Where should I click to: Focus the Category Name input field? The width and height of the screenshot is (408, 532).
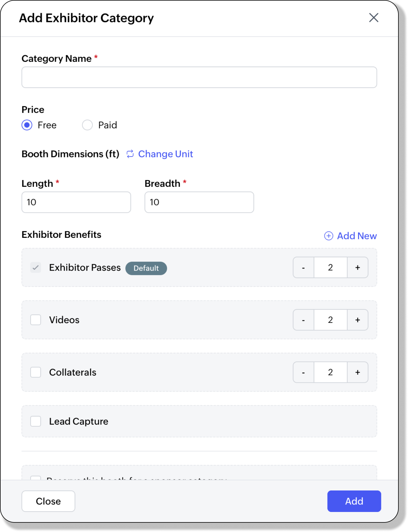[199, 77]
